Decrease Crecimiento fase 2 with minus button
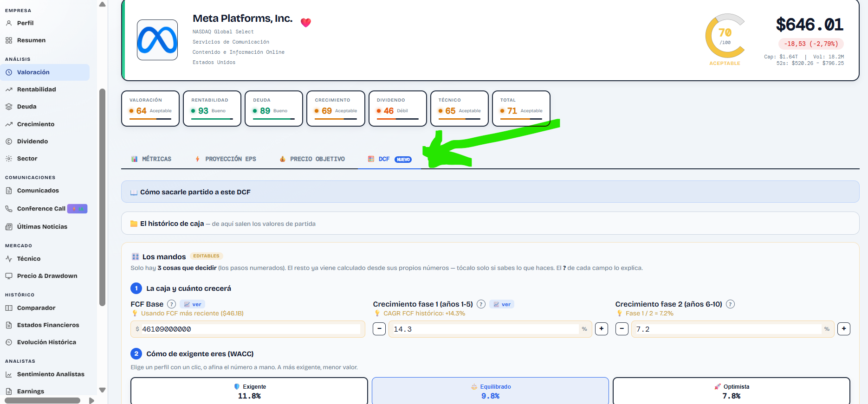This screenshot has width=868, height=404. 622,329
